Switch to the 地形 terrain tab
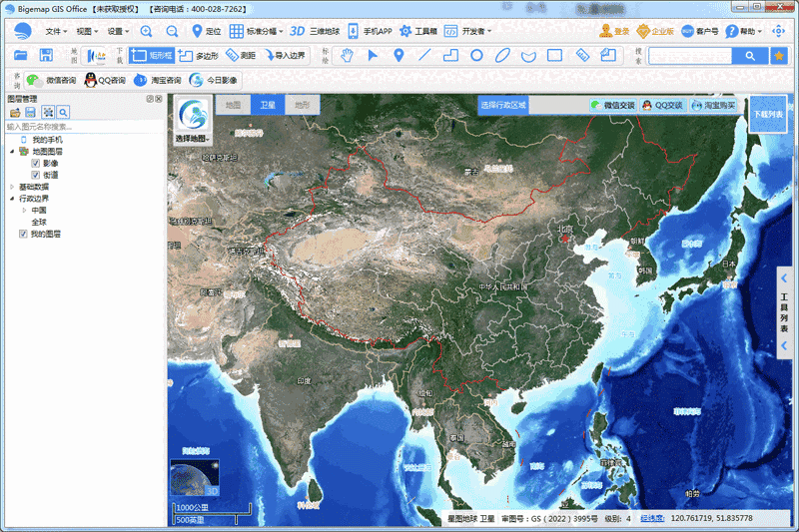Viewport: 799px width, 532px height. pos(302,104)
